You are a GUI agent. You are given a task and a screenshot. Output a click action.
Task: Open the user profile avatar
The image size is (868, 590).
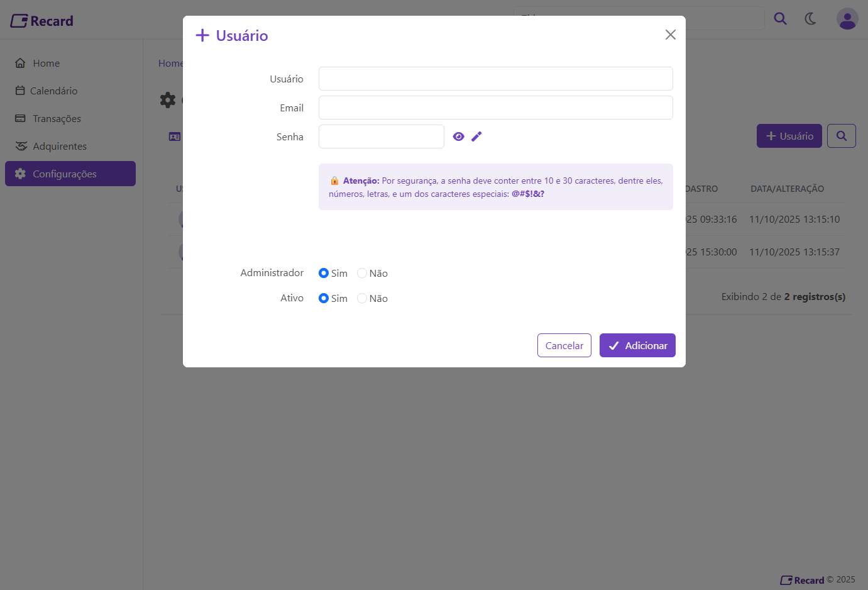point(847,19)
